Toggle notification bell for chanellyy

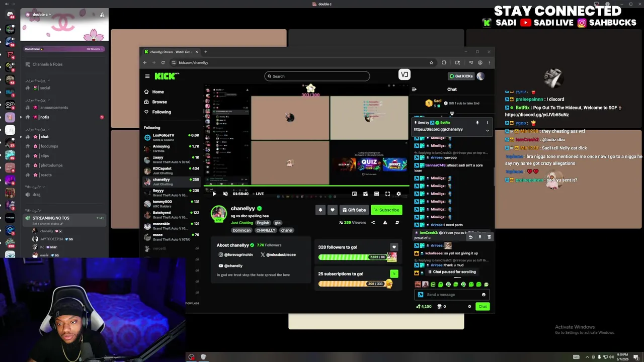pyautogui.click(x=320, y=210)
